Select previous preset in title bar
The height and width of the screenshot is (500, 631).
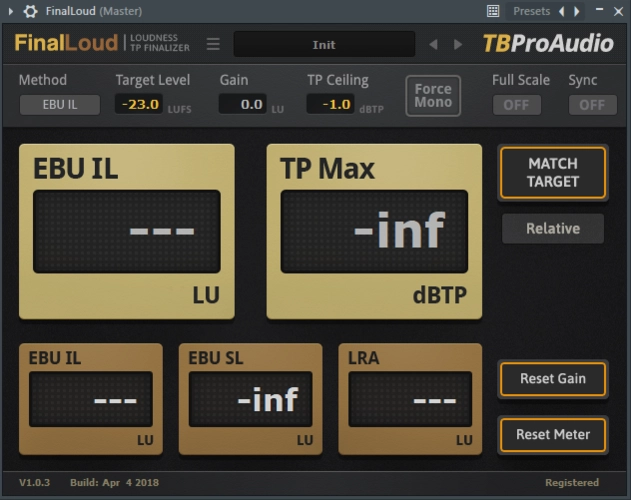click(561, 11)
